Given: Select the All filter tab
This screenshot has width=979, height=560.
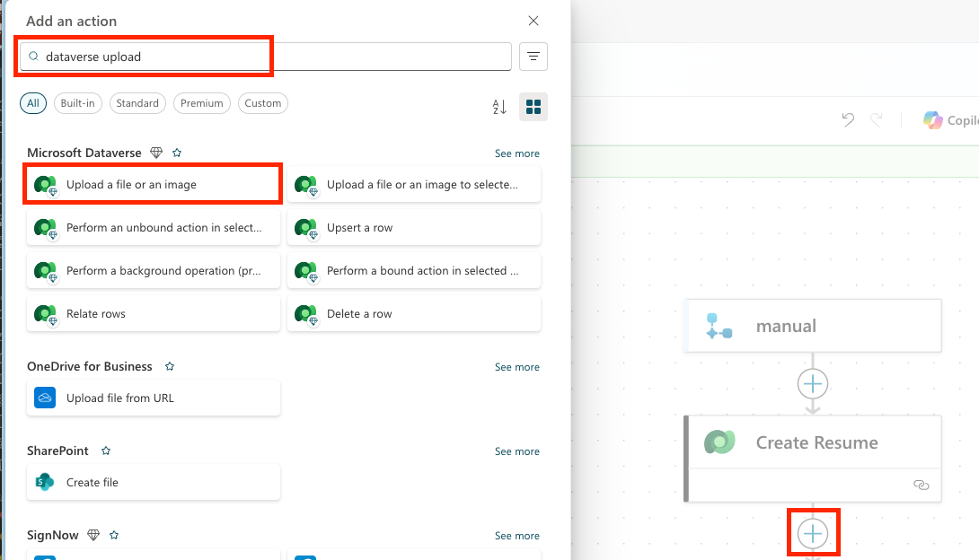Looking at the screenshot, I should 33,103.
